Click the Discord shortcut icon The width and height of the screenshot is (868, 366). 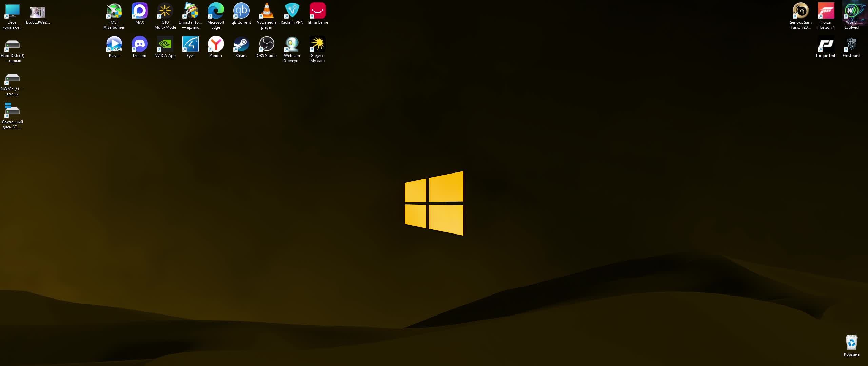click(x=139, y=44)
